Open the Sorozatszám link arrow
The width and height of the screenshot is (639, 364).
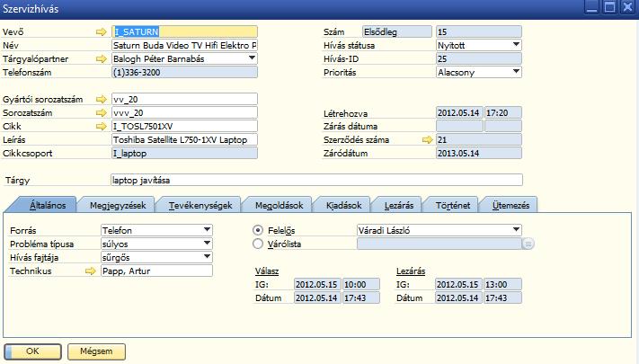coord(101,113)
